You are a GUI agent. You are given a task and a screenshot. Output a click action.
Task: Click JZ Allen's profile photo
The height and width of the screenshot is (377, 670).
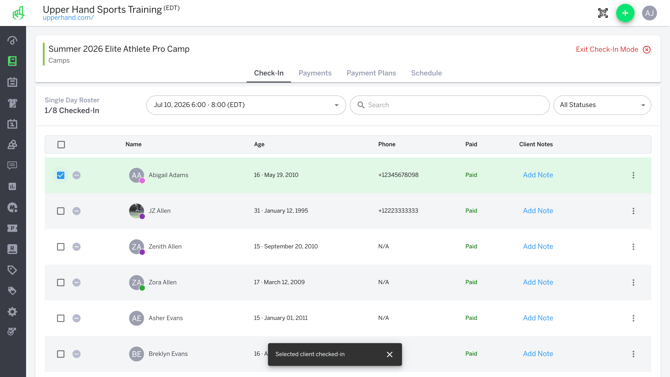136,211
